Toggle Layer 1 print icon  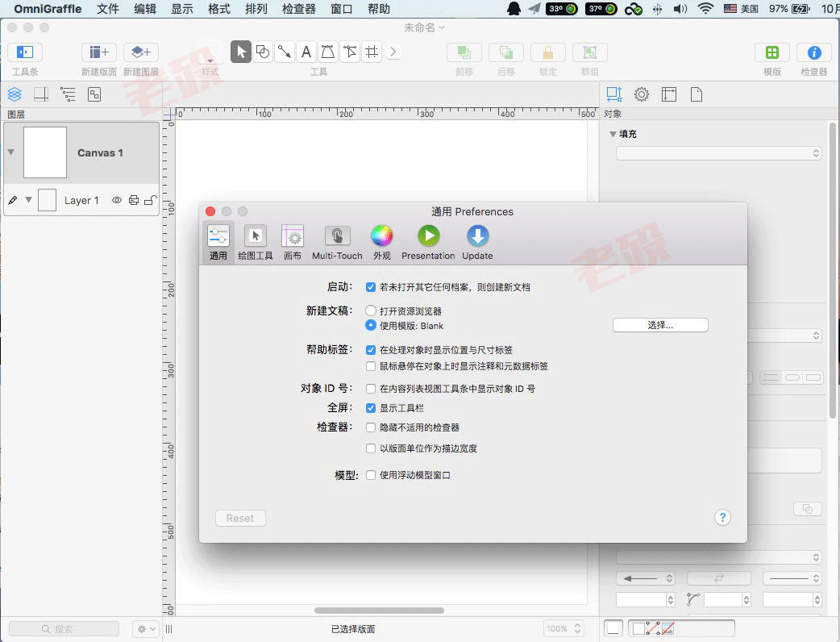134,200
